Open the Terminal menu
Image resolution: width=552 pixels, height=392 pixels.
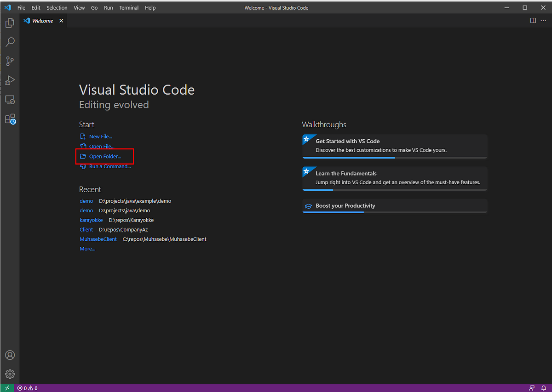[x=129, y=7]
